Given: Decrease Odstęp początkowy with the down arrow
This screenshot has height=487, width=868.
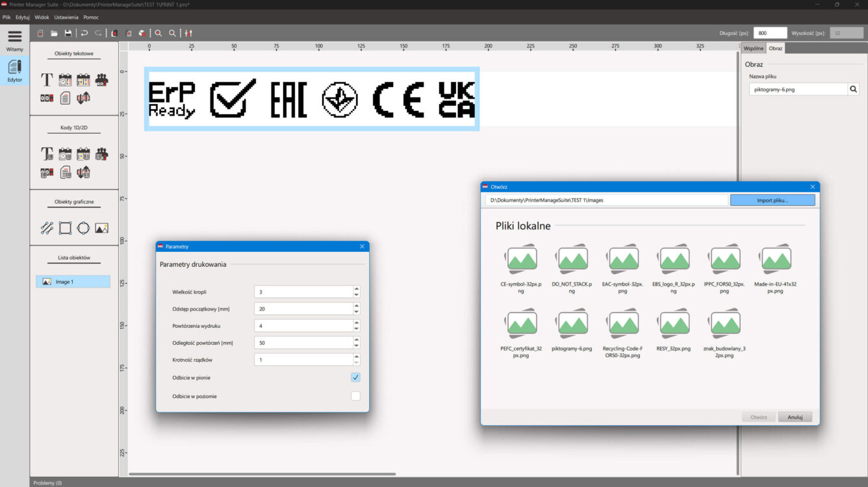Looking at the screenshot, I should tap(356, 312).
